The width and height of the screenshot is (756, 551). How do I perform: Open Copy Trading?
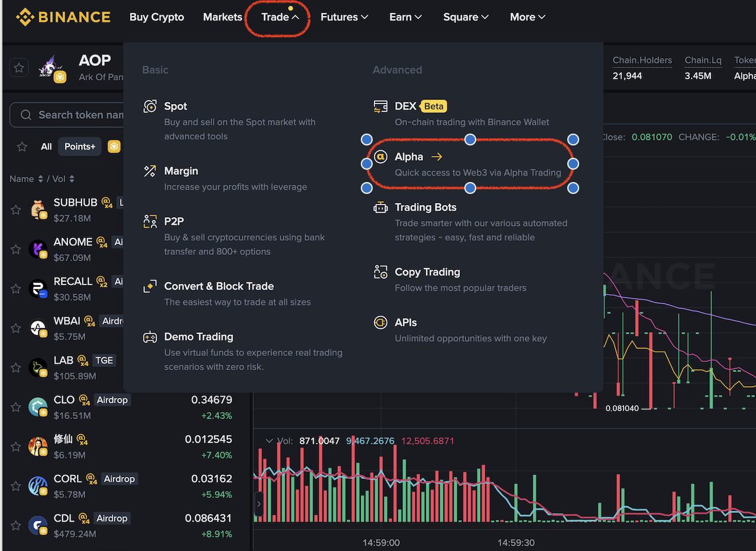427,272
